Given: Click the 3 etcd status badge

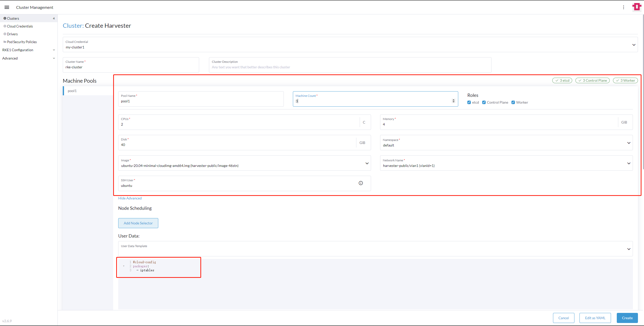Looking at the screenshot, I should pyautogui.click(x=562, y=80).
